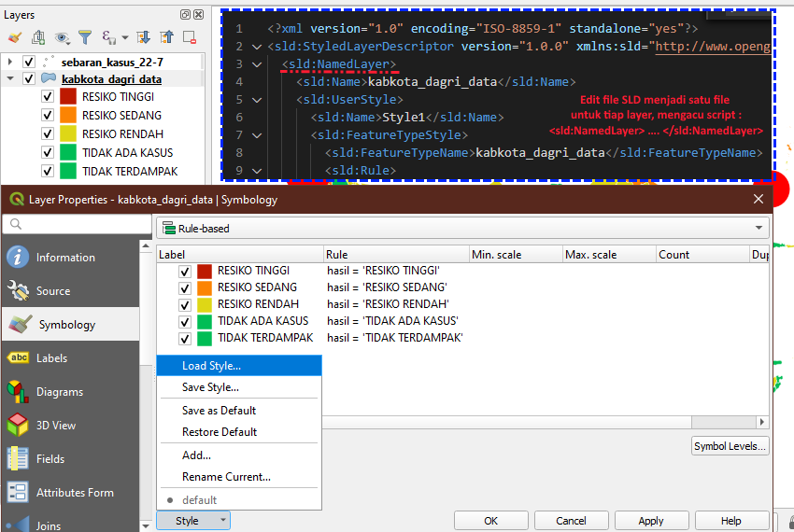The image size is (794, 532).
Task: Open Diagrams section in sidebar
Action: [70, 392]
